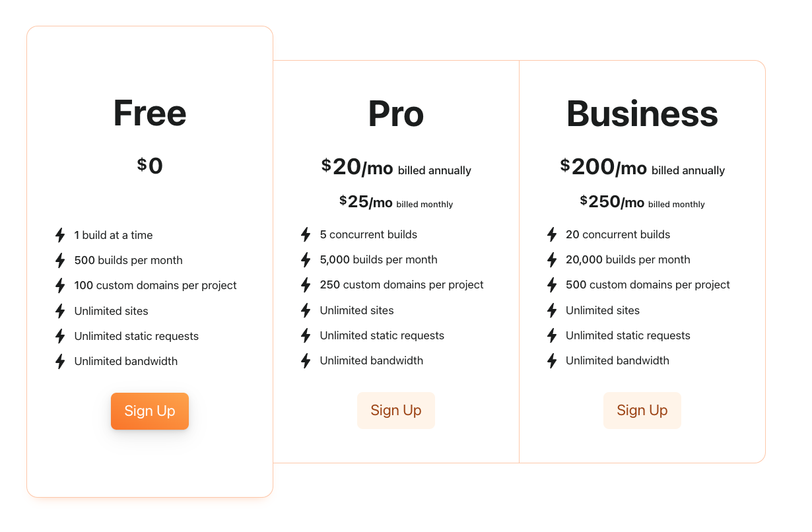812x532 pixels.
Task: Click the lightning icon next to Pro's "5 concurrent builds"
Action: tap(305, 234)
